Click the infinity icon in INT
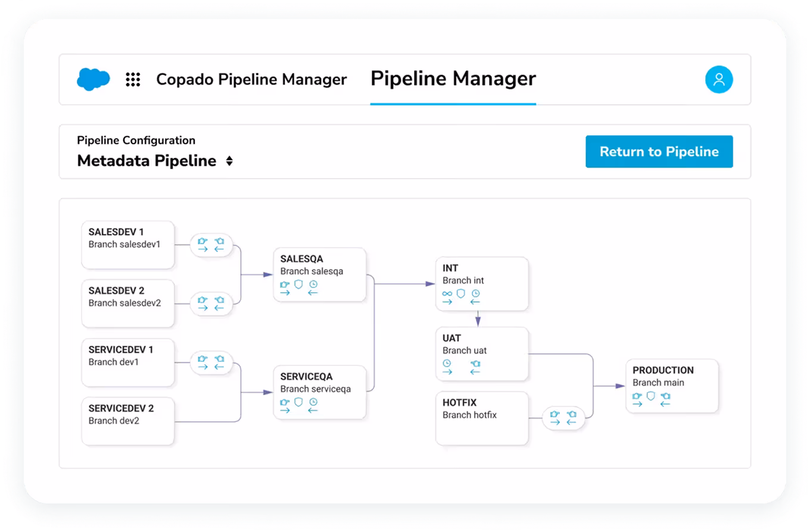Viewport: 810px width, 532px height. [447, 293]
